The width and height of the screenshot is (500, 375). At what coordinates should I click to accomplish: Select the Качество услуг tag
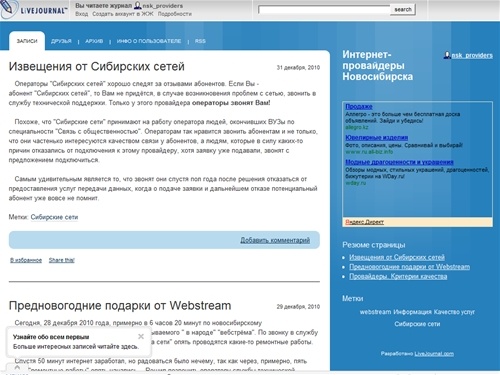pos(454,312)
